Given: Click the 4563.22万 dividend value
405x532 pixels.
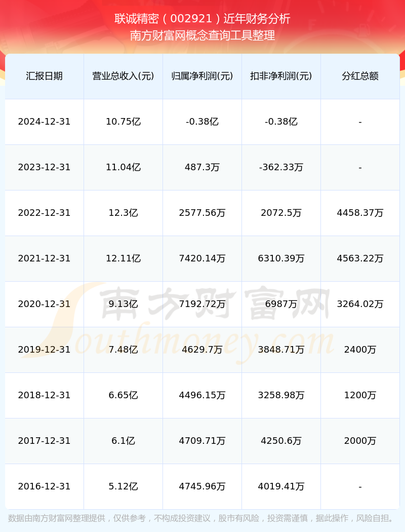Looking at the screenshot, I should pyautogui.click(x=360, y=258).
